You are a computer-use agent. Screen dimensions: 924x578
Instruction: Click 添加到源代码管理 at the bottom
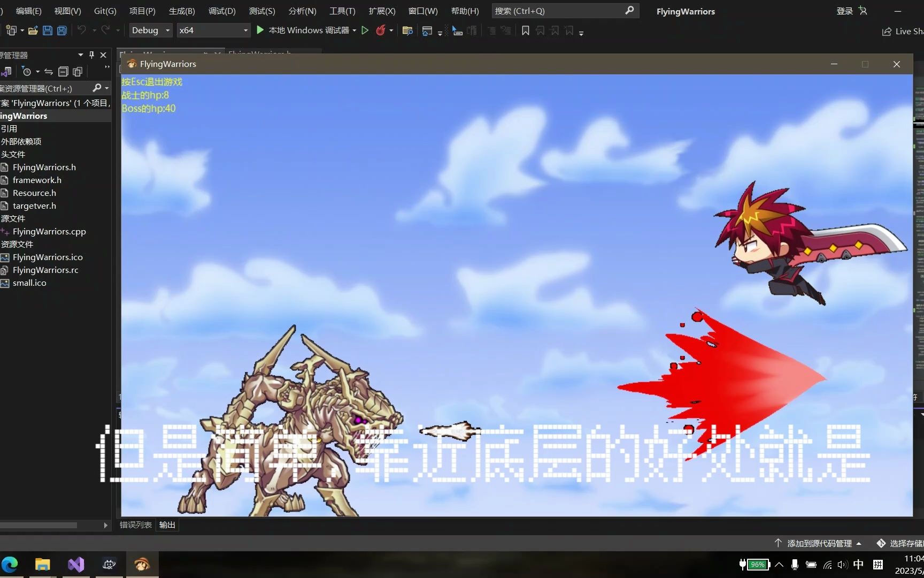point(818,543)
